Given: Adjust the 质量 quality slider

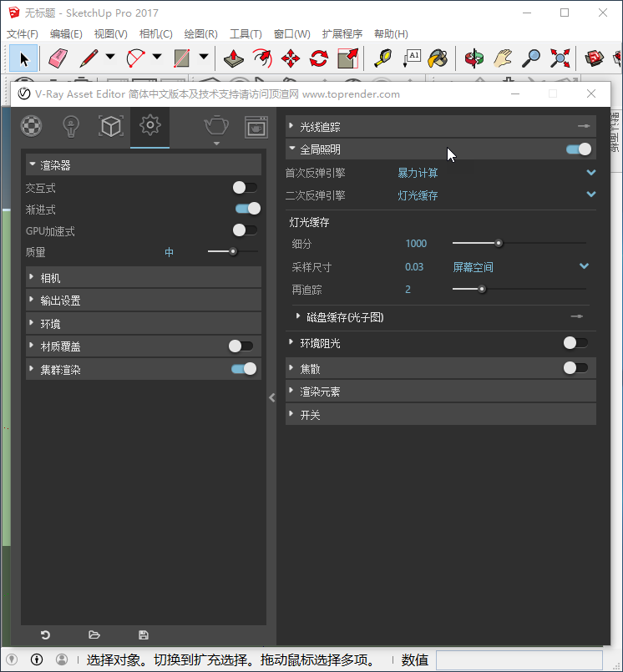Looking at the screenshot, I should point(233,251).
